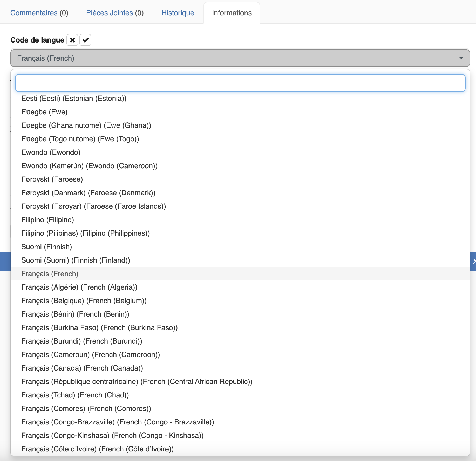Image resolution: width=476 pixels, height=461 pixels.
Task: Select Filipino (Filipino) option
Action: [x=240, y=220]
